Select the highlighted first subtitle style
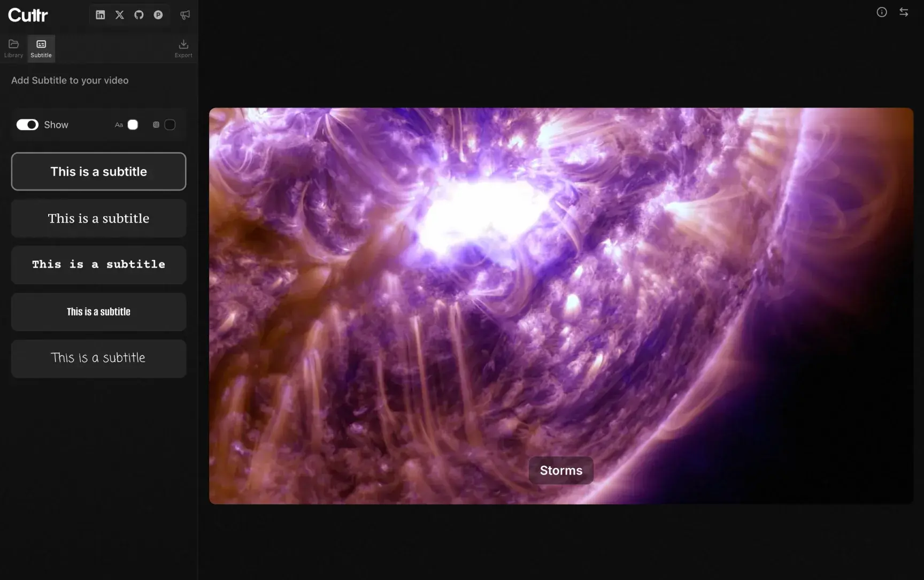The image size is (924, 580). (x=98, y=171)
